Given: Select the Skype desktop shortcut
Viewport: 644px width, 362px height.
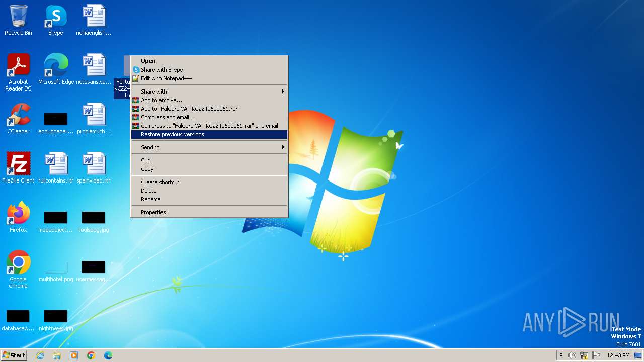Looking at the screenshot, I should [56, 20].
